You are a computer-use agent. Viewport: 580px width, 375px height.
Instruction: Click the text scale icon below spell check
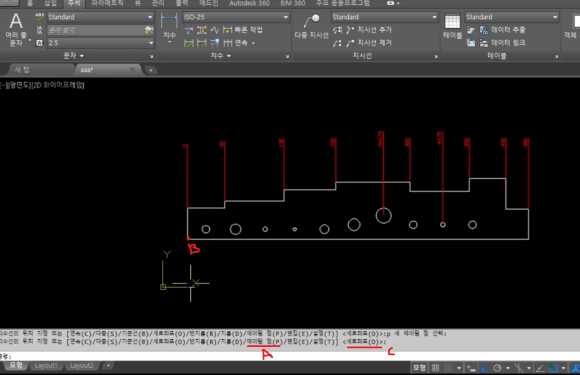point(39,30)
